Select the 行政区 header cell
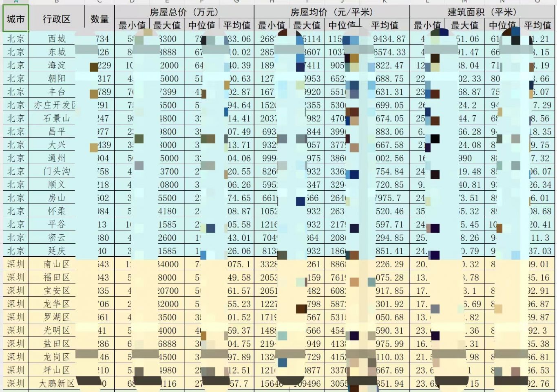This screenshot has width=557, height=392. pos(57,19)
